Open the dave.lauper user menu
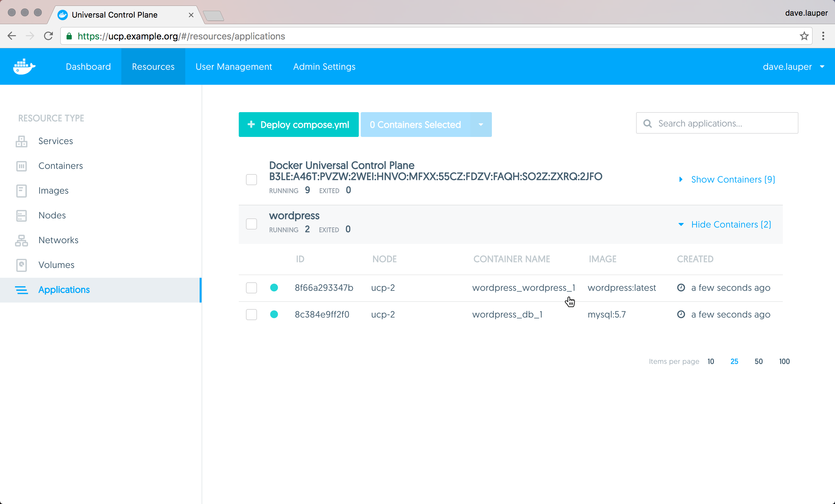Screen dimensions: 835x504 793,67
